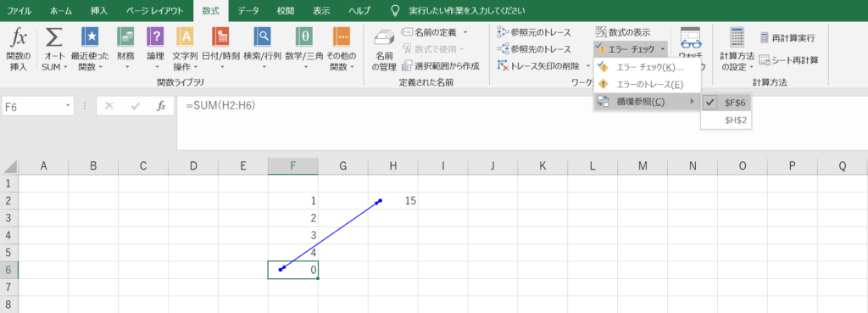Expand トレース矢印の削除 dropdown arrow
This screenshot has height=313, width=868.
click(587, 66)
